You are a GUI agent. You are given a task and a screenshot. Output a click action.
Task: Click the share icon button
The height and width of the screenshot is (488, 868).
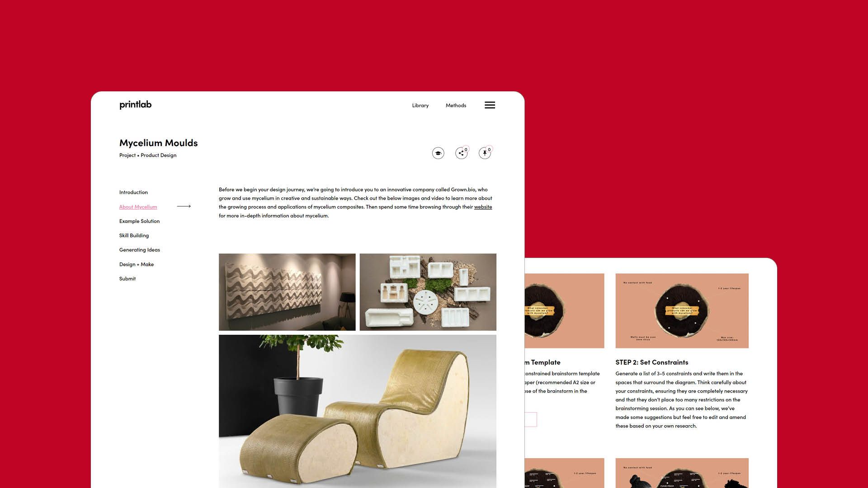pyautogui.click(x=462, y=153)
